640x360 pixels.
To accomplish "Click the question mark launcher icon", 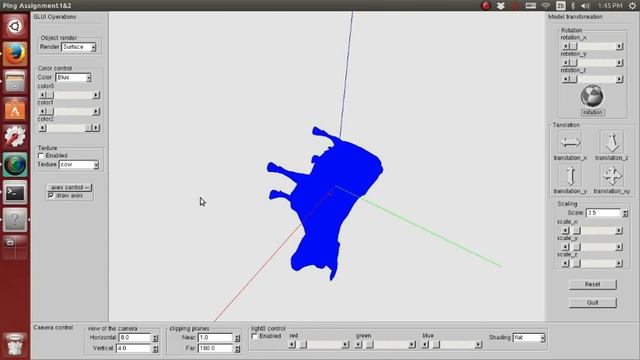I will tap(15, 220).
